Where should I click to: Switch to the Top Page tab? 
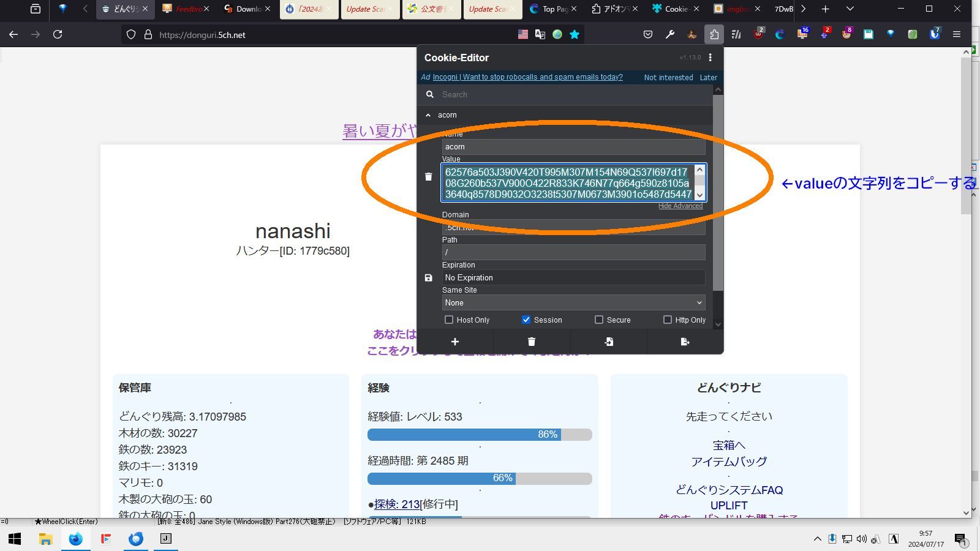[x=554, y=9]
